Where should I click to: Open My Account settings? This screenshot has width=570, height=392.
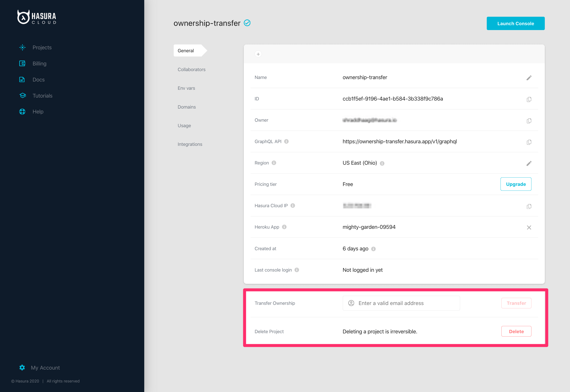pos(45,368)
